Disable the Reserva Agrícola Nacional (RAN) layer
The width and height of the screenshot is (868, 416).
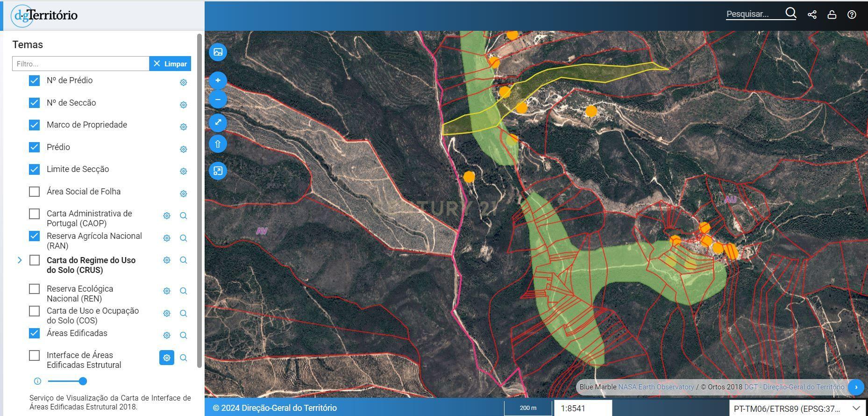[34, 236]
